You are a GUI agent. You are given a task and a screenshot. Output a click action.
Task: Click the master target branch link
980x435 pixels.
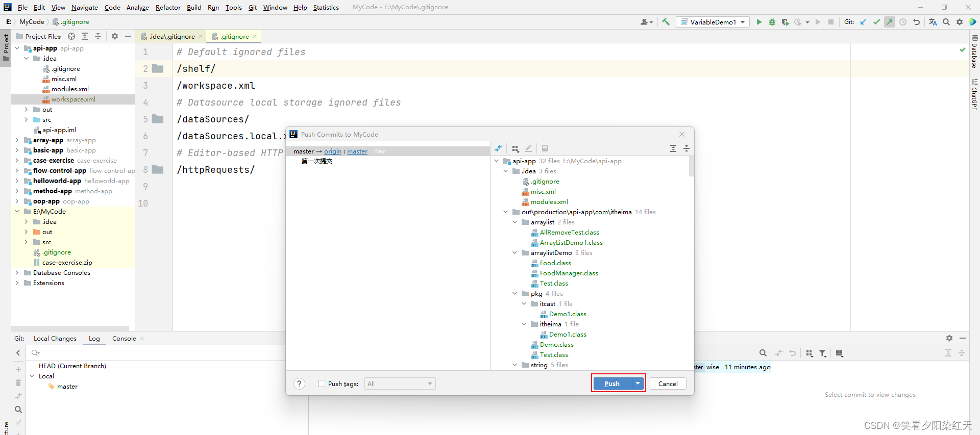point(357,151)
